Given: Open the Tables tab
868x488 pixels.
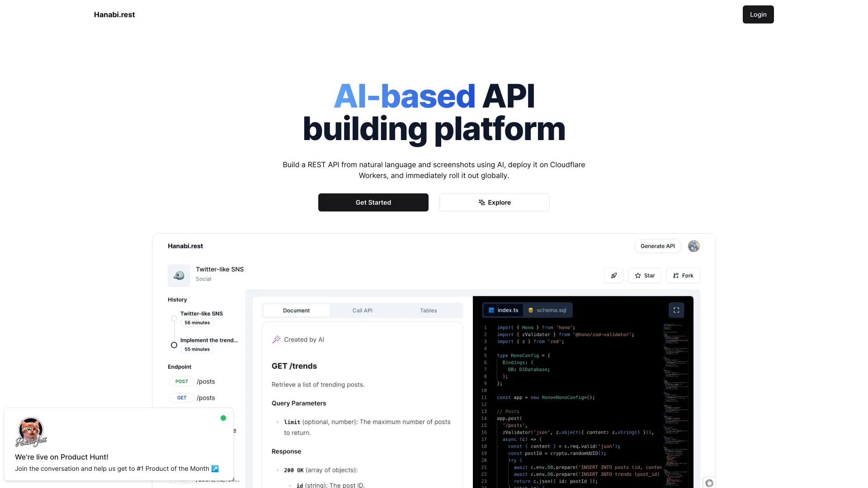Looking at the screenshot, I should coord(428,310).
